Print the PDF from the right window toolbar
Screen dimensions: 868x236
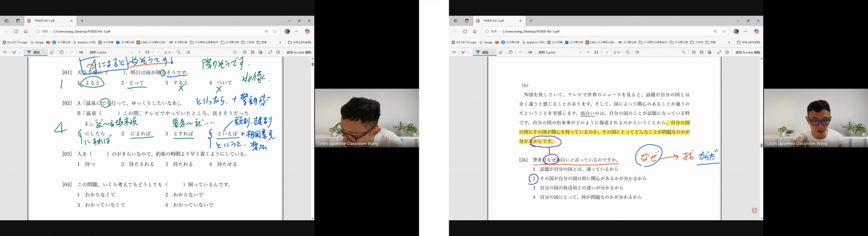pos(694,53)
